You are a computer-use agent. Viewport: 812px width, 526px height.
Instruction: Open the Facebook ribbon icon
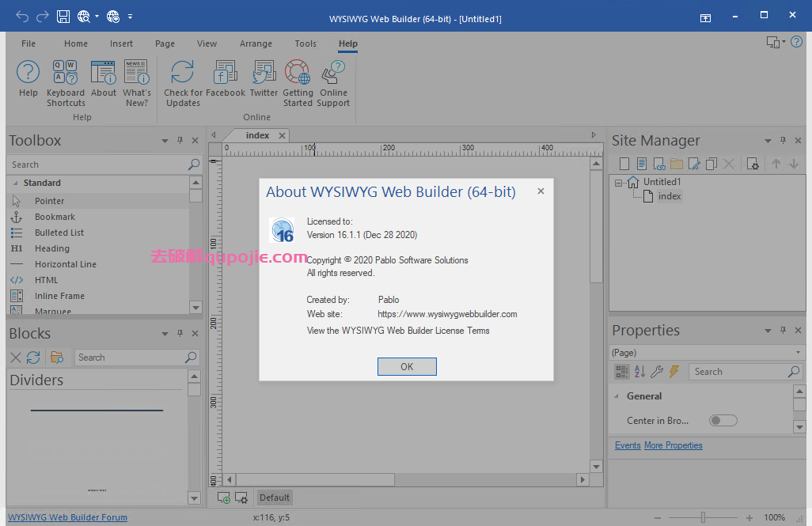pyautogui.click(x=226, y=78)
